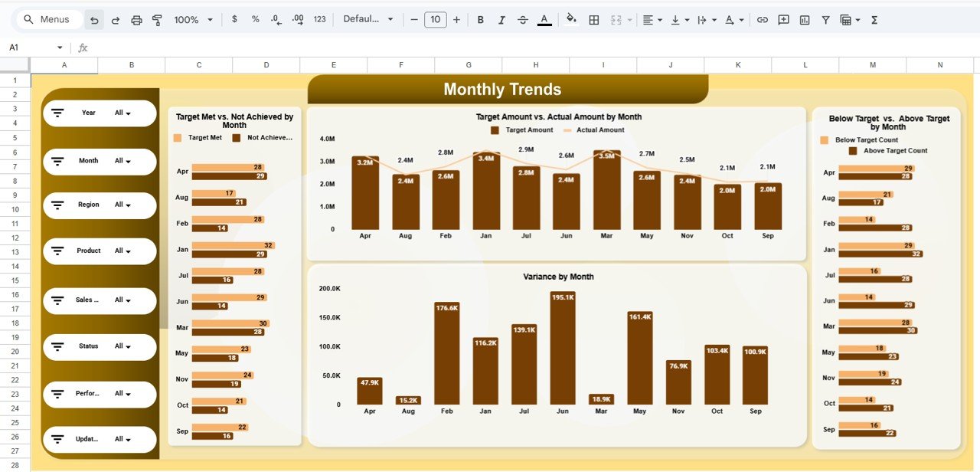980x472 pixels.
Task: Toggle bold formatting
Action: (x=480, y=19)
